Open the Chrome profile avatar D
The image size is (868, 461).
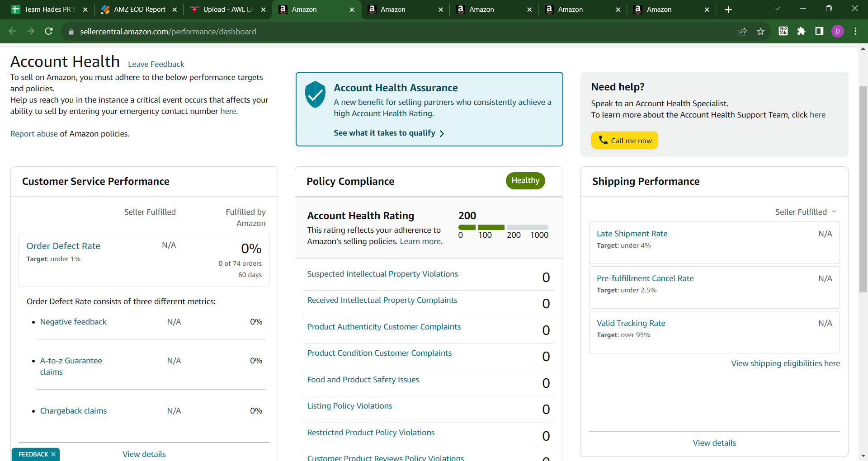tap(837, 31)
